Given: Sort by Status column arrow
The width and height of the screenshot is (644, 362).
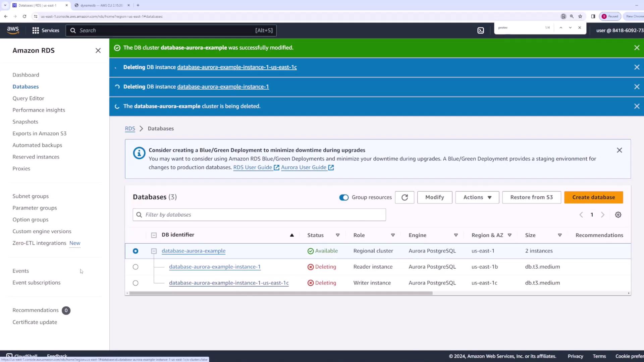Looking at the screenshot, I should (338, 235).
